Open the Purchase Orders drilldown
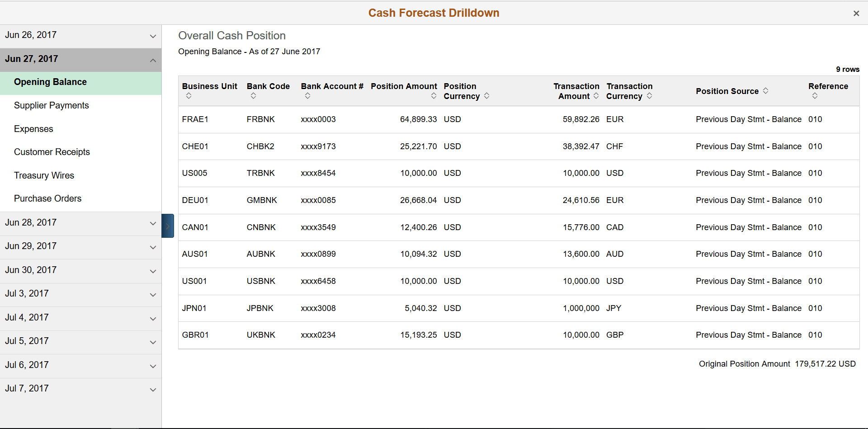The image size is (868, 429). click(47, 198)
